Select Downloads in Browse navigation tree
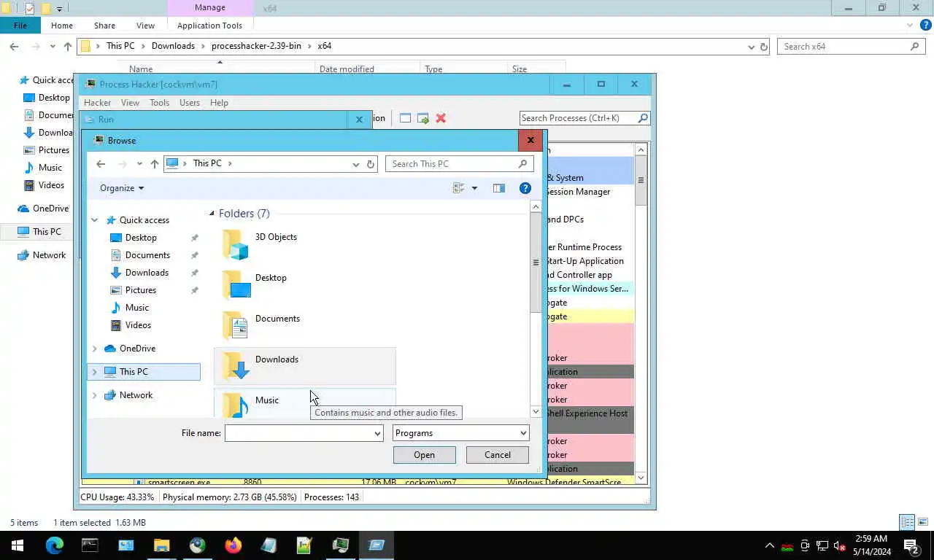The width and height of the screenshot is (934, 560). tap(147, 273)
